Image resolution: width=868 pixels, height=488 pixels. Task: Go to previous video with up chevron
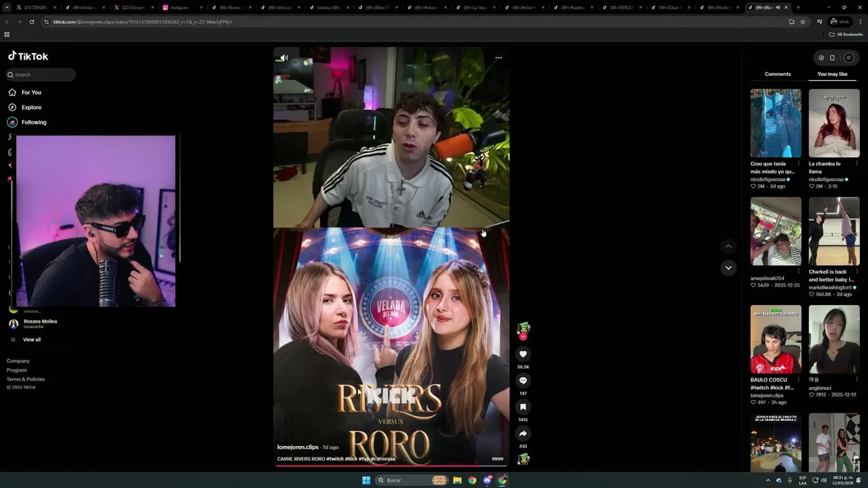pyautogui.click(x=728, y=246)
